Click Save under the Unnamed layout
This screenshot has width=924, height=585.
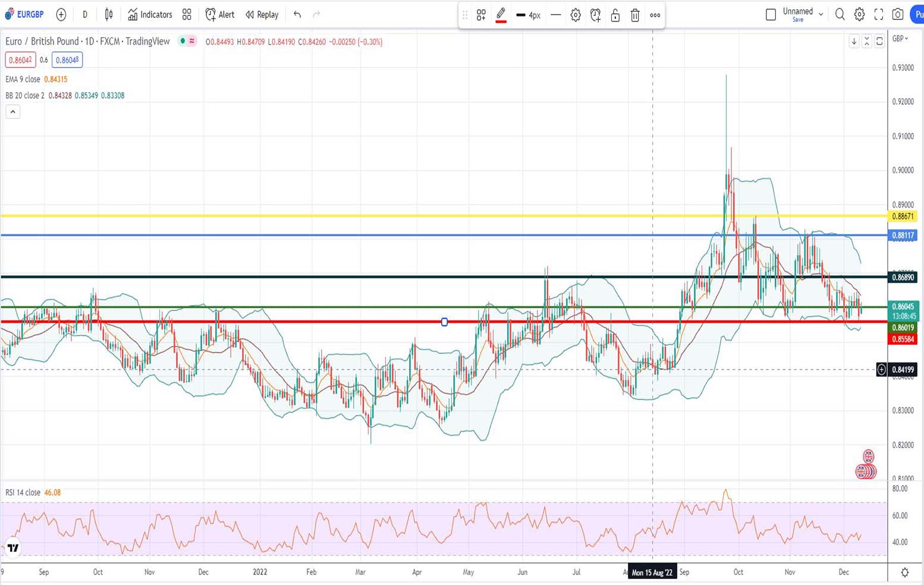coord(797,20)
